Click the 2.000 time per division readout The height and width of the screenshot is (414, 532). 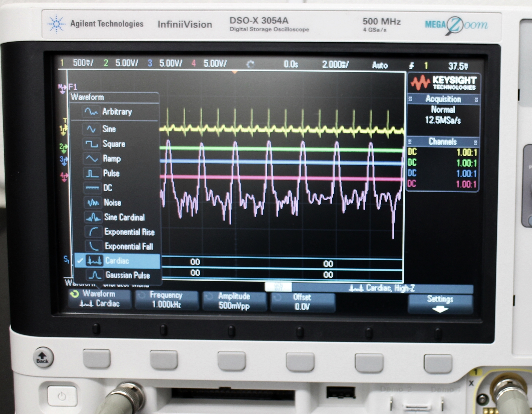[x=335, y=65]
